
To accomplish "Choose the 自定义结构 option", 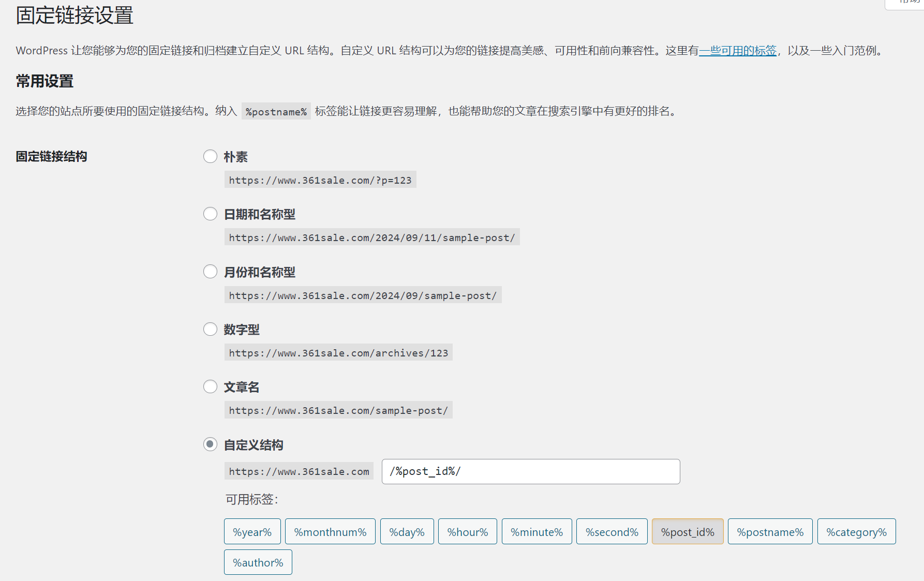I will tap(210, 444).
